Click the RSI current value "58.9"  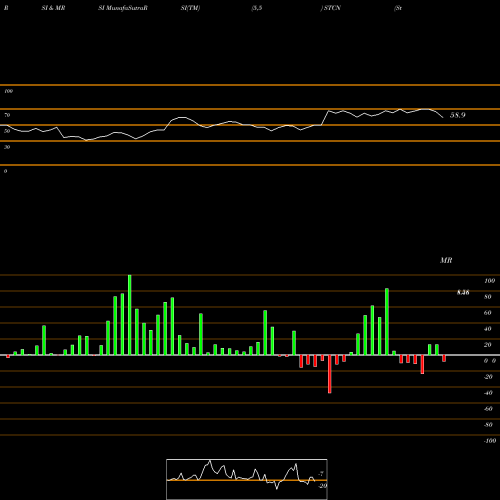[x=457, y=115]
